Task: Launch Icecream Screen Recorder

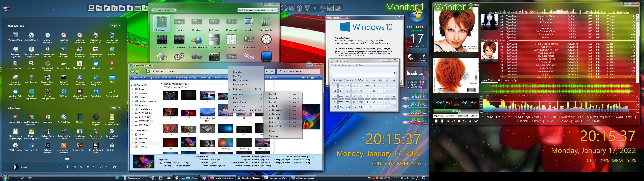Action: click(x=64, y=148)
